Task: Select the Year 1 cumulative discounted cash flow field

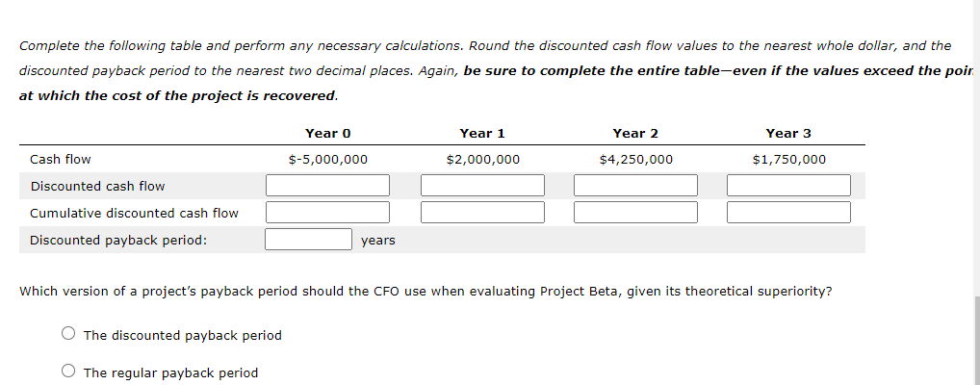Action: coord(482,212)
